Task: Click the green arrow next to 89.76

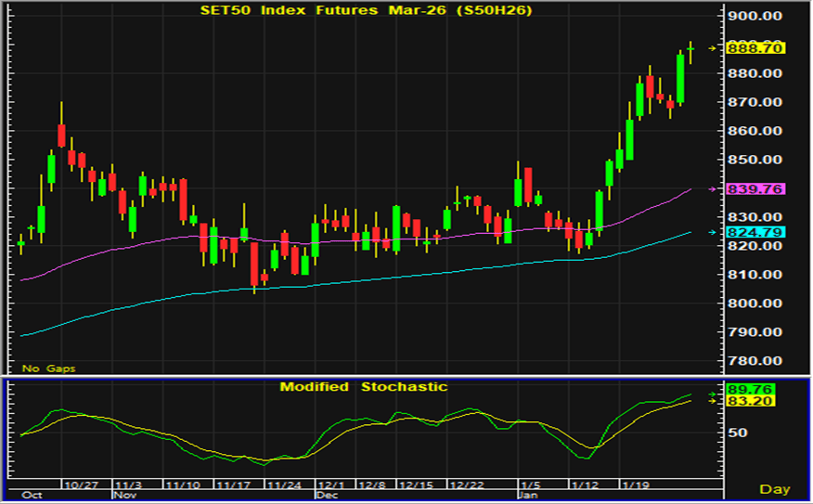Action: pyautogui.click(x=712, y=390)
